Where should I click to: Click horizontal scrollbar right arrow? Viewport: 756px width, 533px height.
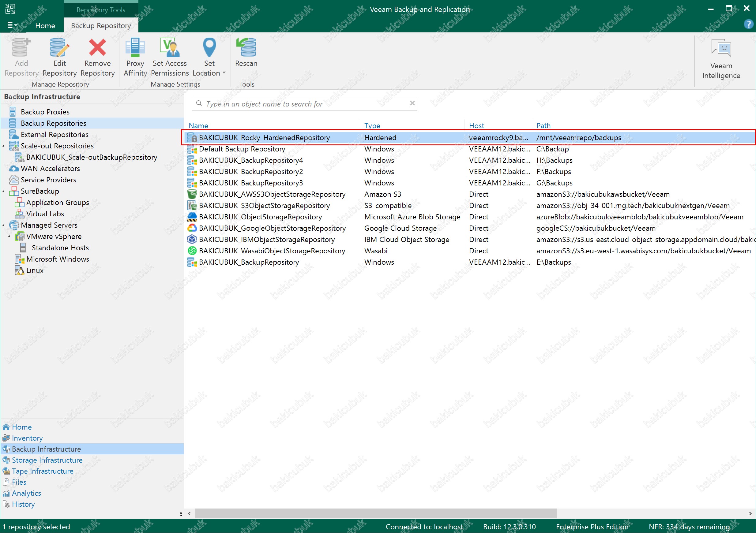750,514
